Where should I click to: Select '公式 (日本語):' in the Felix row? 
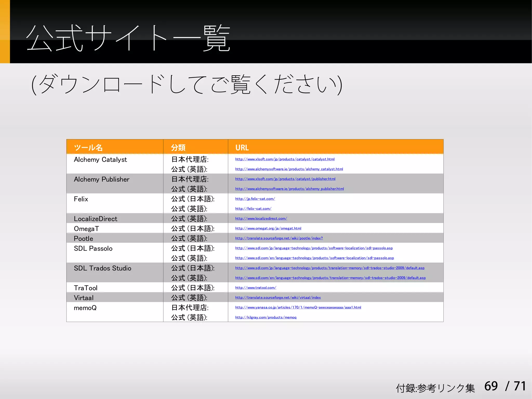tap(193, 199)
